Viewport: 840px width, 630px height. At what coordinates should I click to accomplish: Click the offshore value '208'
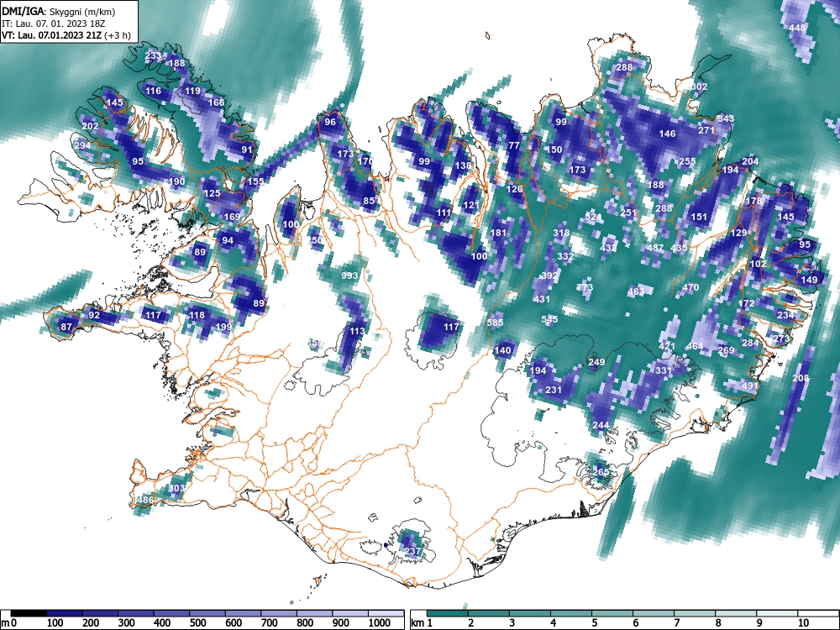tap(801, 378)
